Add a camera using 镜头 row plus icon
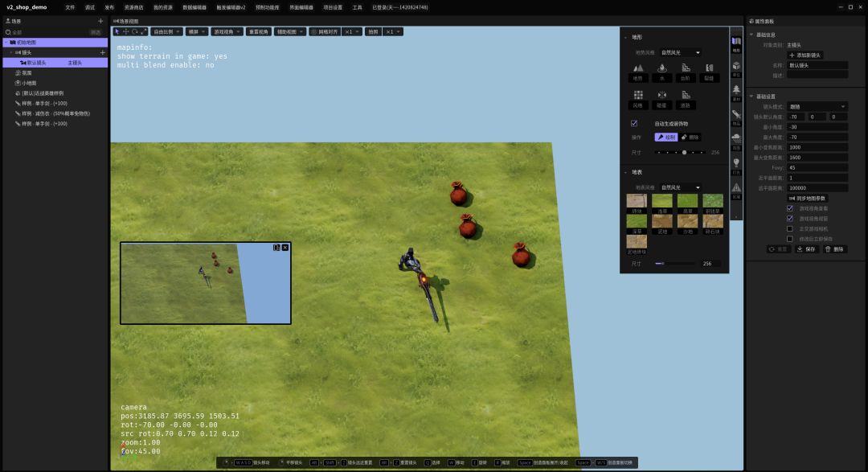868x472 pixels. (x=102, y=52)
